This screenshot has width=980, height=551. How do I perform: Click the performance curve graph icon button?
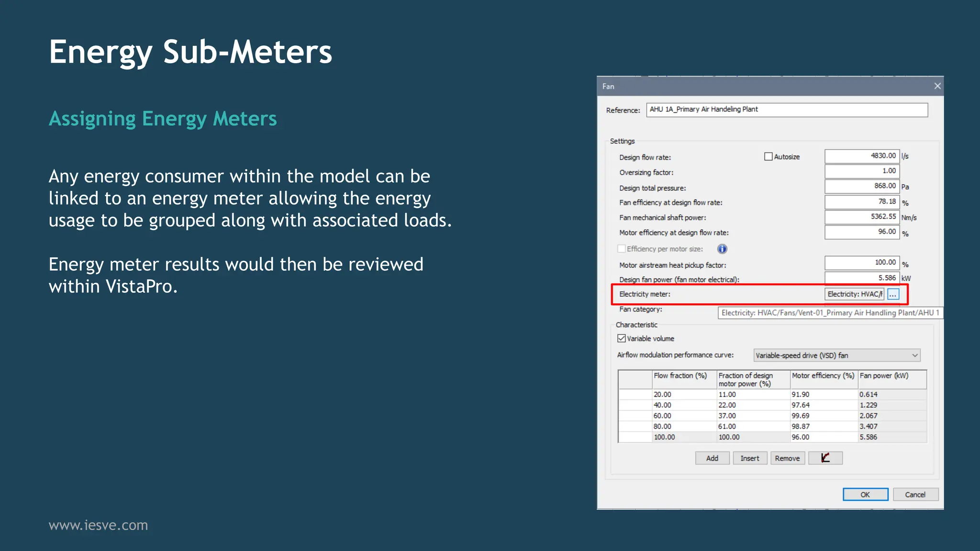pos(825,458)
